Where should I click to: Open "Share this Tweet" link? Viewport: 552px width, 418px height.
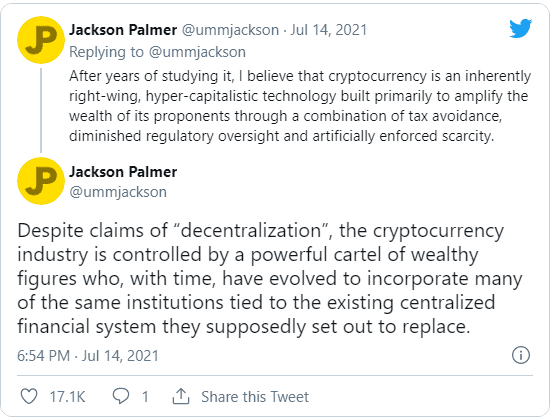point(255,397)
